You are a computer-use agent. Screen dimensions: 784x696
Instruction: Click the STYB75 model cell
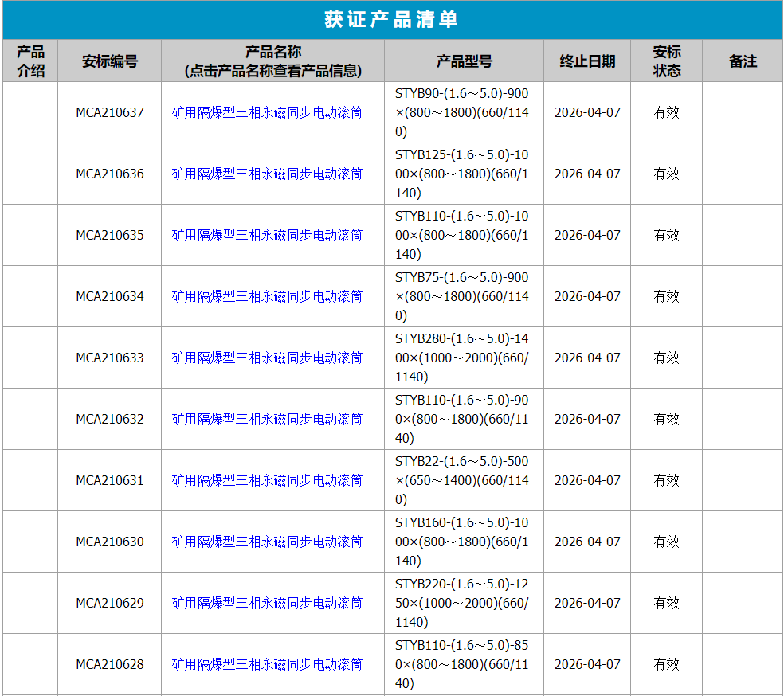point(464,296)
